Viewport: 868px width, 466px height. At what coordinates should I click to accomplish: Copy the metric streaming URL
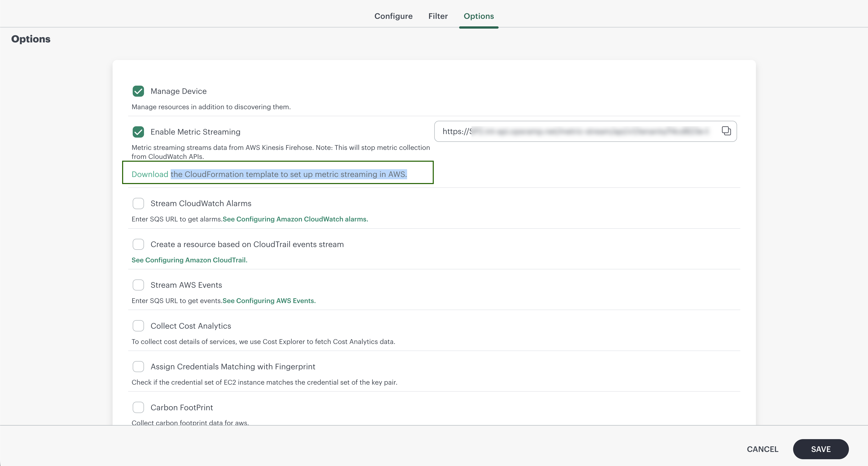click(x=726, y=131)
